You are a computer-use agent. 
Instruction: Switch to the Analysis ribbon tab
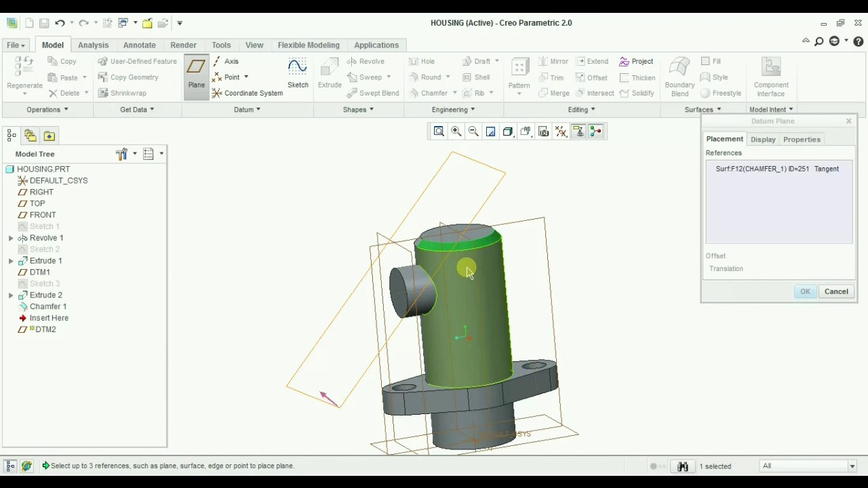pos(93,45)
